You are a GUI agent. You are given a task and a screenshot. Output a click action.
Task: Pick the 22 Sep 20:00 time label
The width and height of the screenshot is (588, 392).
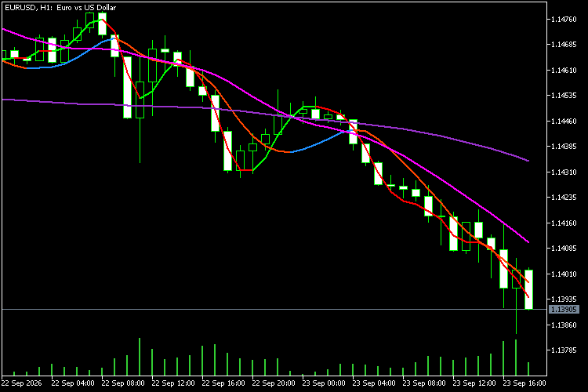click(274, 383)
